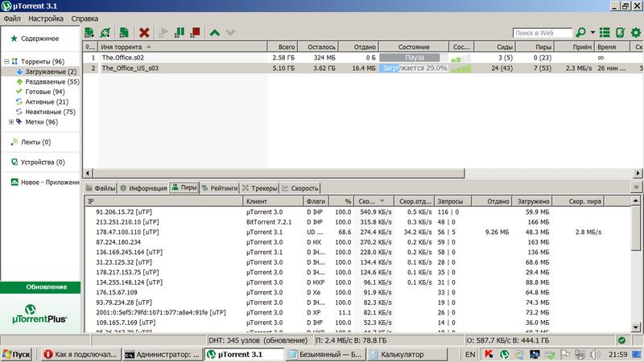
Task: Click the magnifier search icon
Action: point(580,32)
